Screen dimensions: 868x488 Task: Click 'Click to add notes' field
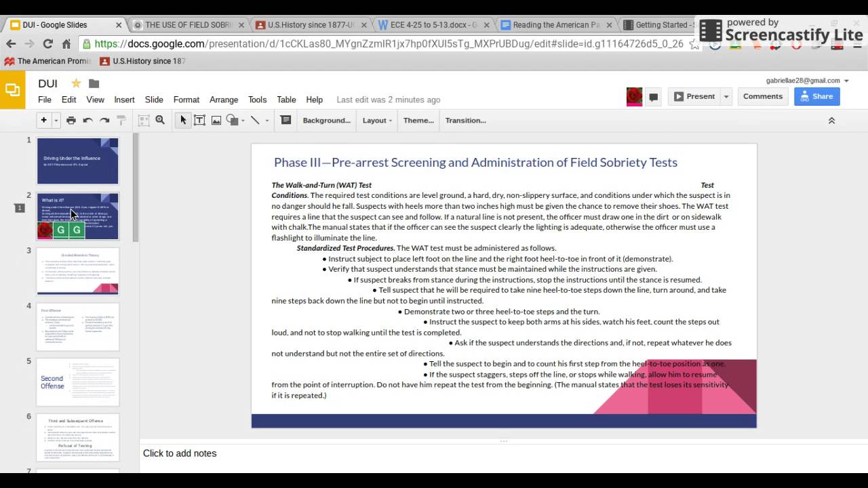(x=503, y=453)
